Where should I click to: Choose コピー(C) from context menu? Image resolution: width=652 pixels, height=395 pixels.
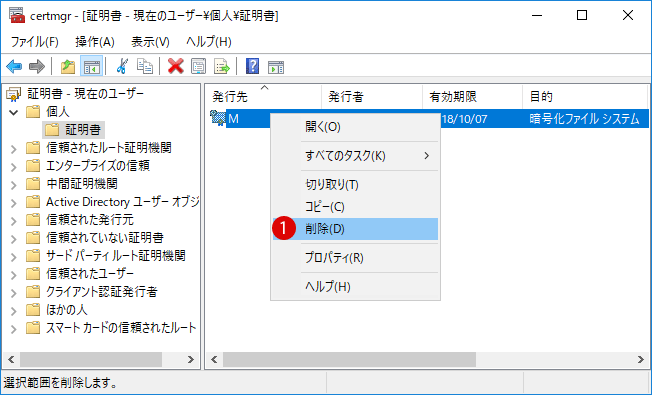[356, 207]
